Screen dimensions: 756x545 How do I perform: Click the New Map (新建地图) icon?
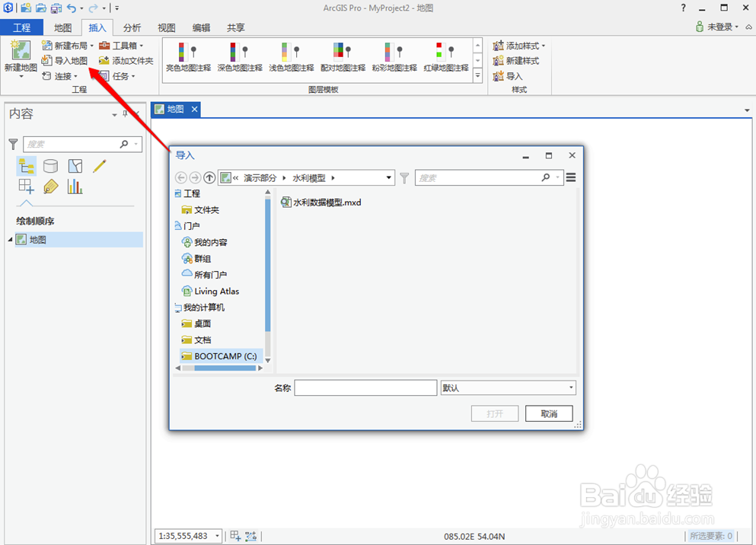tap(21, 51)
